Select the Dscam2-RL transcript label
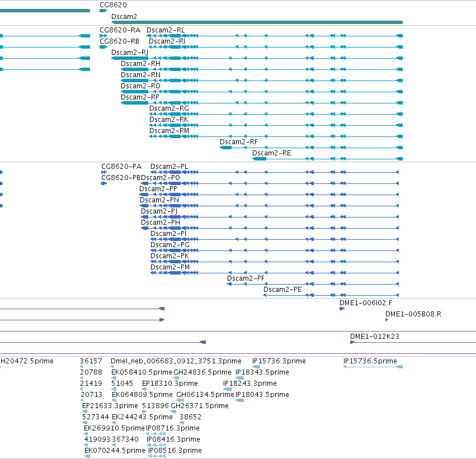Screen dimensions: 476x459 166,30
